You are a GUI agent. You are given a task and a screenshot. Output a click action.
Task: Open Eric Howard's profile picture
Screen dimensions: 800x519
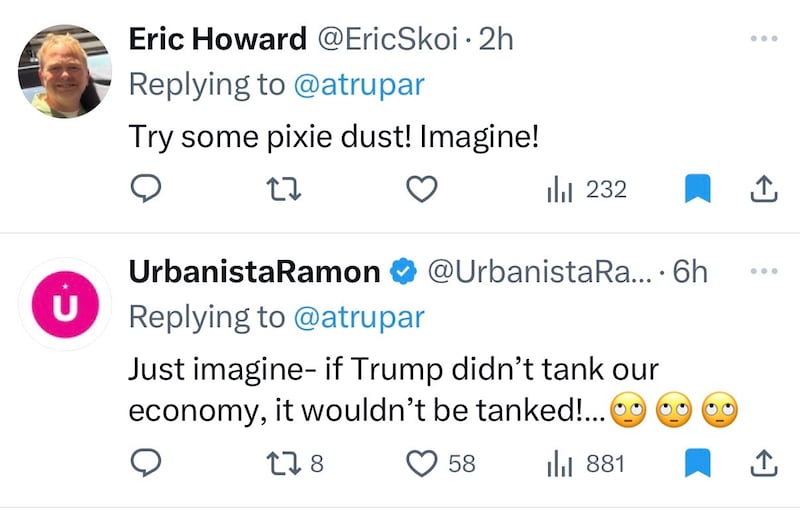pos(65,73)
